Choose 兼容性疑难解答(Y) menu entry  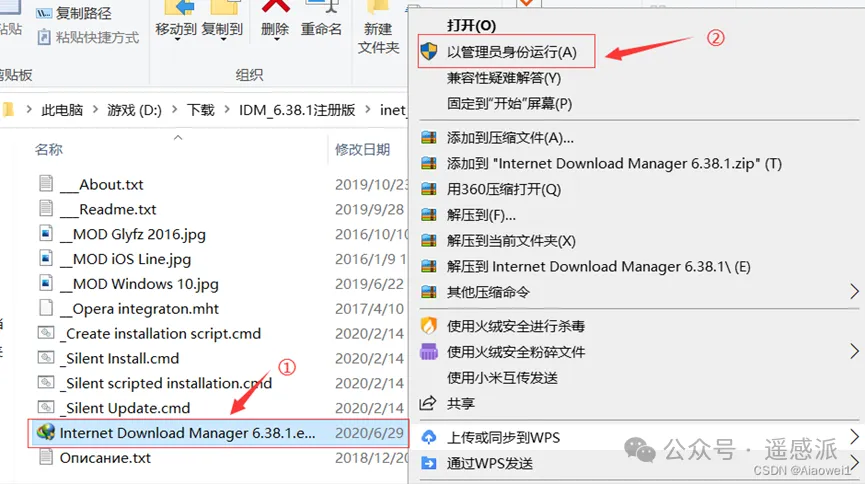[504, 78]
